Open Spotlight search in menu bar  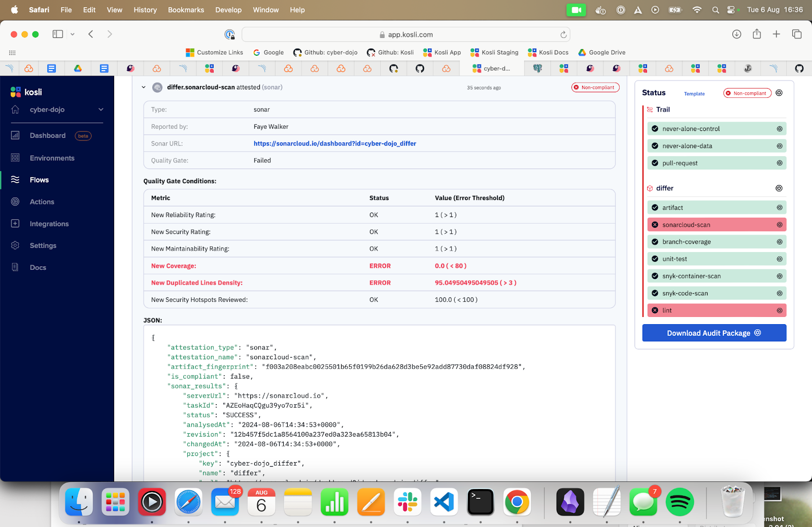point(716,10)
